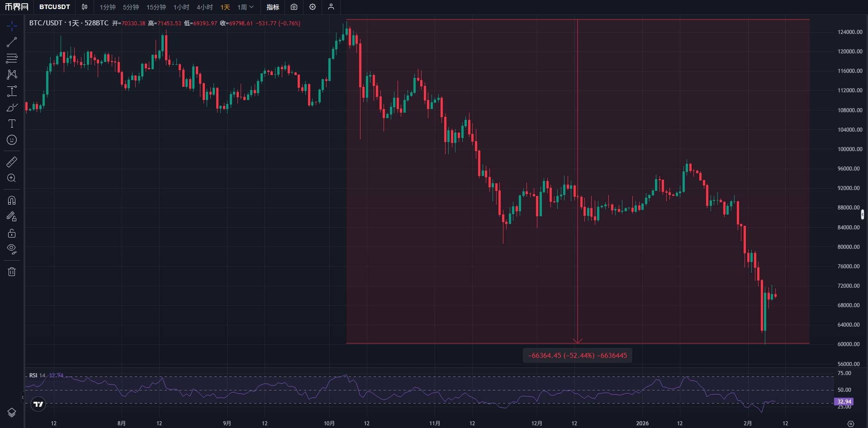Toggle stay in drawing mode
Viewport: 868px width, 428px height.
[12, 217]
